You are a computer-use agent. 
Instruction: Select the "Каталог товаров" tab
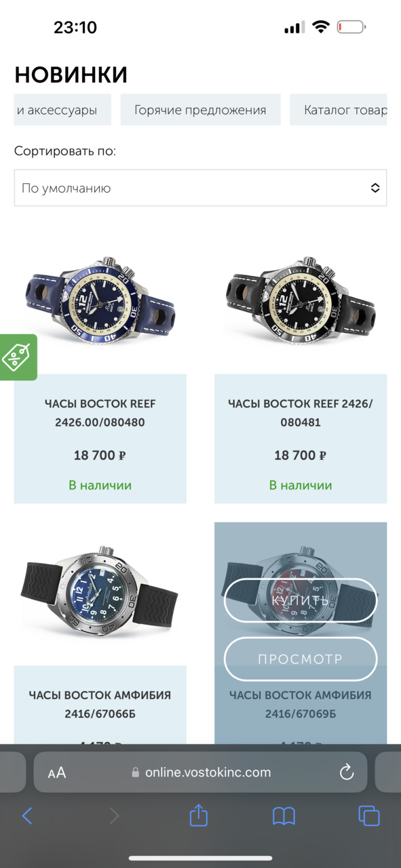(x=339, y=110)
